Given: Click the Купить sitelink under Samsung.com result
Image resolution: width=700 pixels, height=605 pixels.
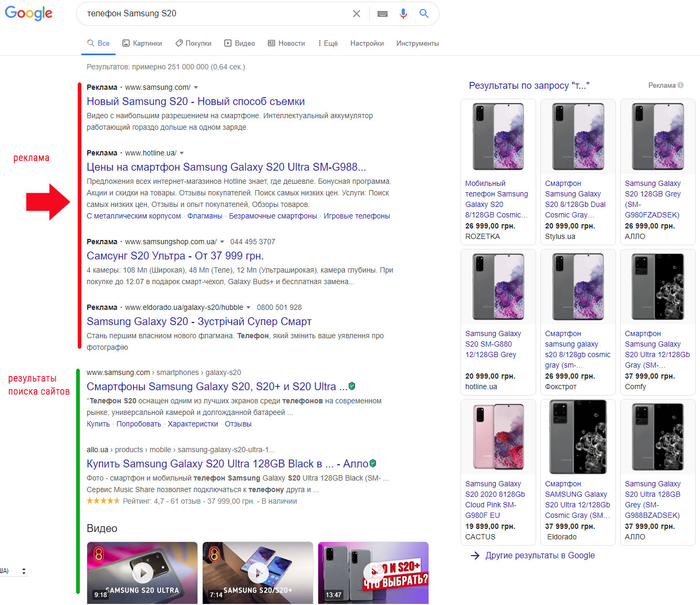Looking at the screenshot, I should 98,424.
